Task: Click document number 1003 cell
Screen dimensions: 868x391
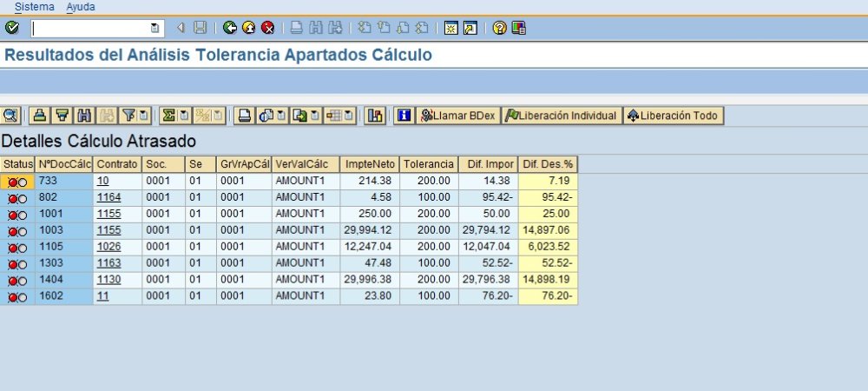Action: pyautogui.click(x=64, y=230)
